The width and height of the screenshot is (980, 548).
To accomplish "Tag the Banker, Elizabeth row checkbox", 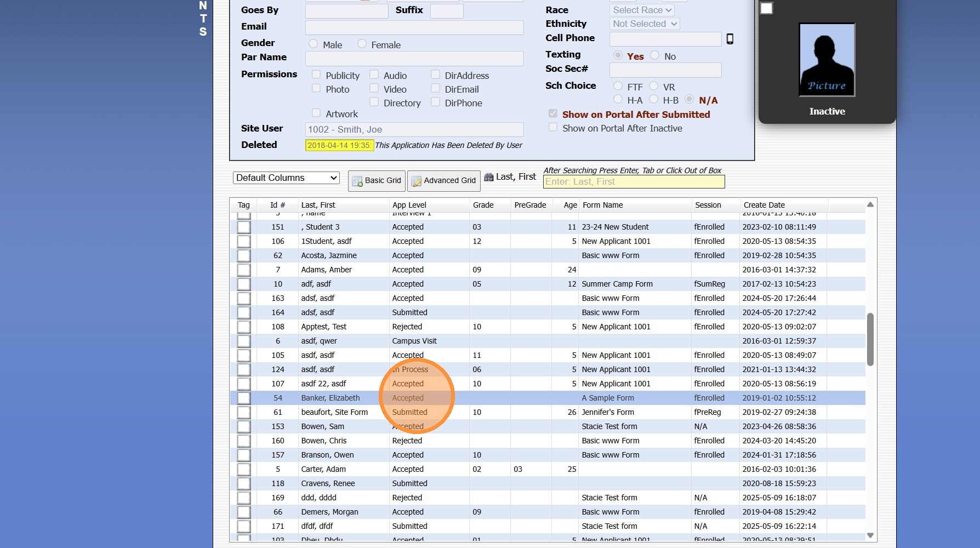I will [x=244, y=398].
